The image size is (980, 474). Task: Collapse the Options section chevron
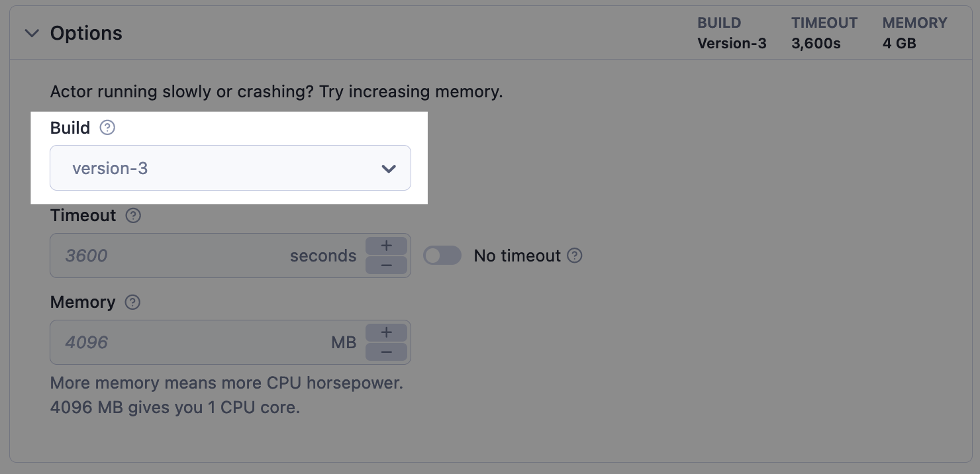(x=32, y=33)
